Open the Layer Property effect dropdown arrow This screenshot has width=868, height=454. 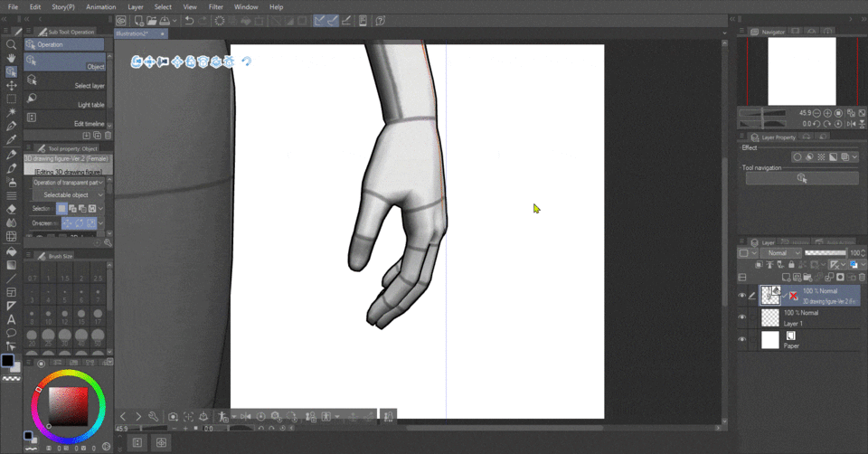click(x=854, y=156)
